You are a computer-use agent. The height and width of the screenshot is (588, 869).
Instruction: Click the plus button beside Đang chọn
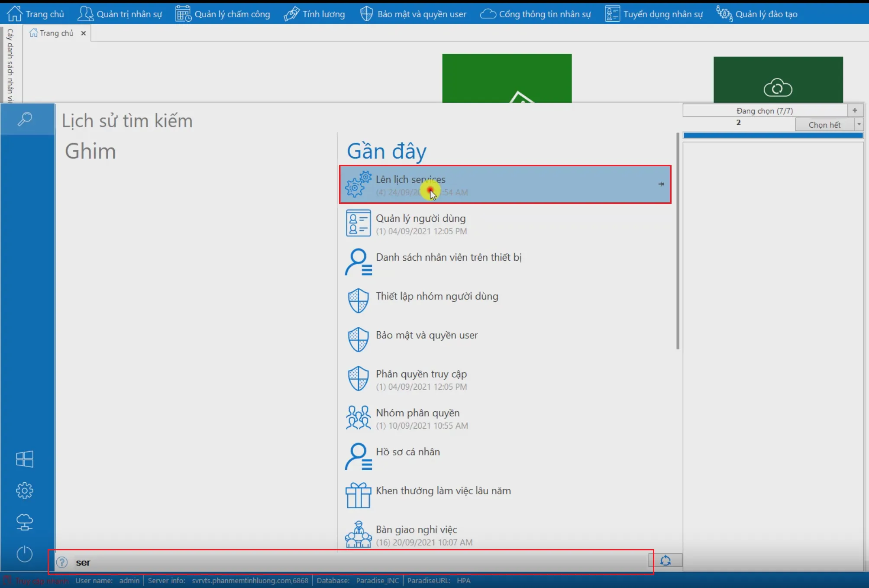(855, 110)
